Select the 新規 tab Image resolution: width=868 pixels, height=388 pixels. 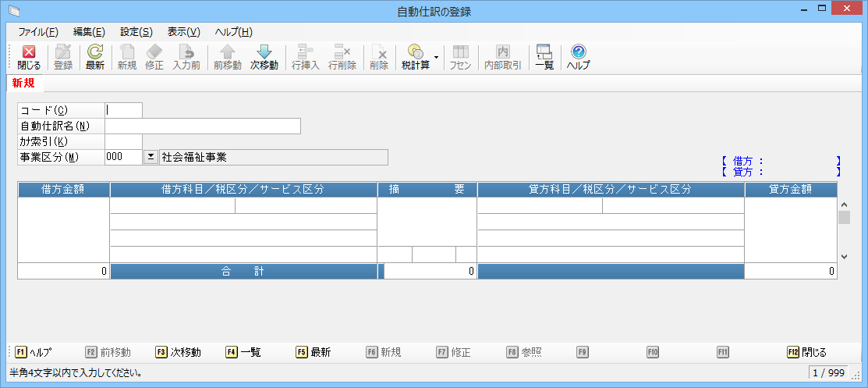(x=23, y=84)
